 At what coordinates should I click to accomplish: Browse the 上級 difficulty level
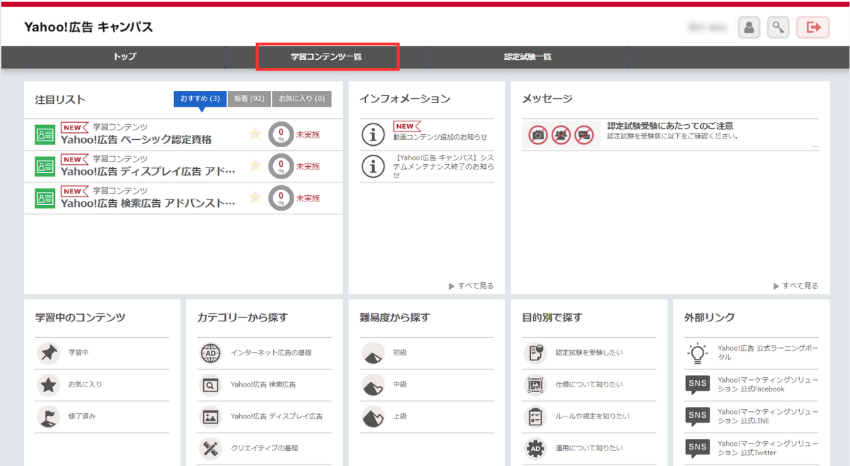pos(400,416)
